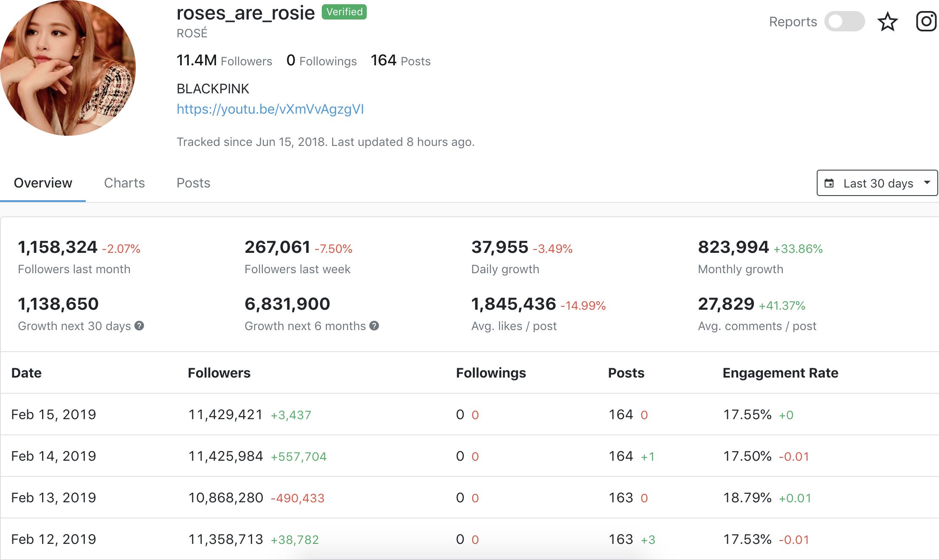This screenshot has height=560, width=939.
Task: Click dropdown arrow on date range selector
Action: coord(927,182)
